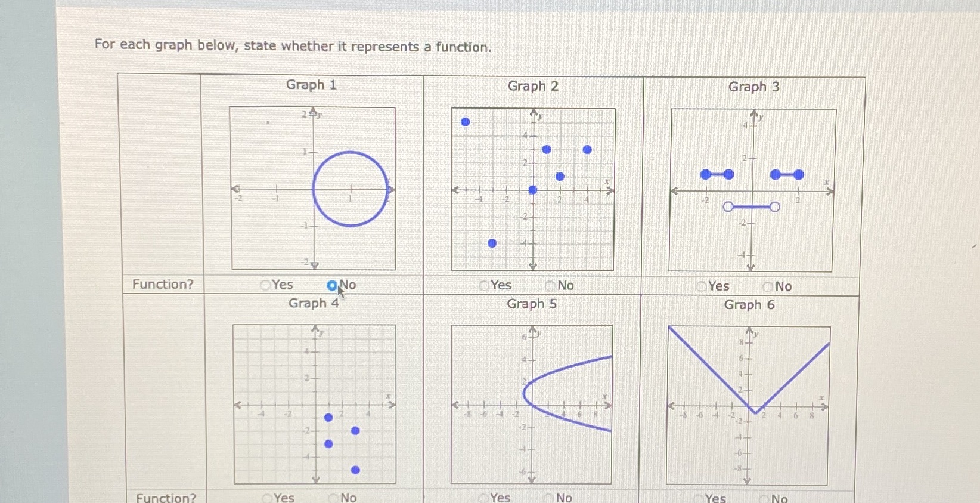Select "Yes" for Graph 1 function
Screen dimensions: 980x503
pyautogui.click(x=265, y=285)
